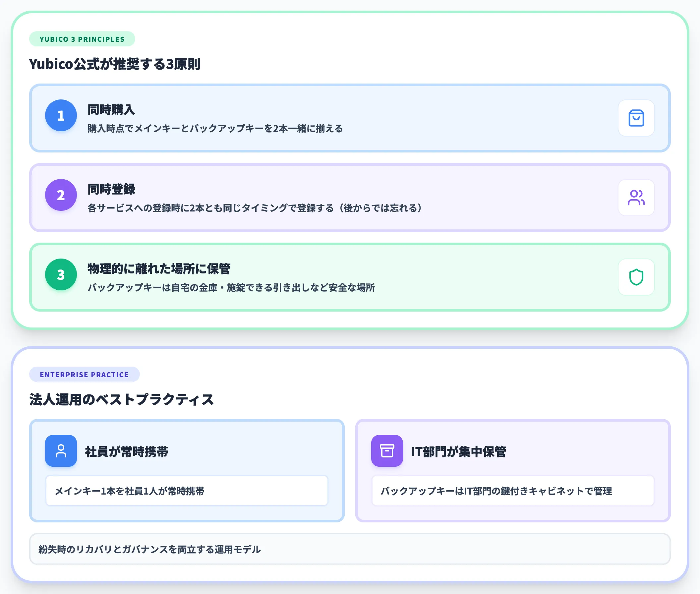Image resolution: width=700 pixels, height=594 pixels.
Task: Click the heading Yubico公式が推奨する3原則
Action: click(x=115, y=64)
